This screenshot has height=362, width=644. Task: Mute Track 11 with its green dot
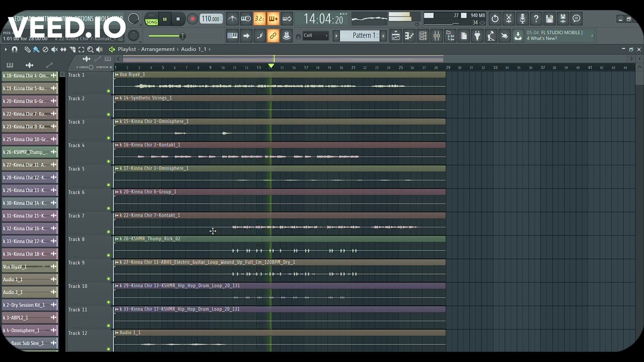(x=108, y=325)
